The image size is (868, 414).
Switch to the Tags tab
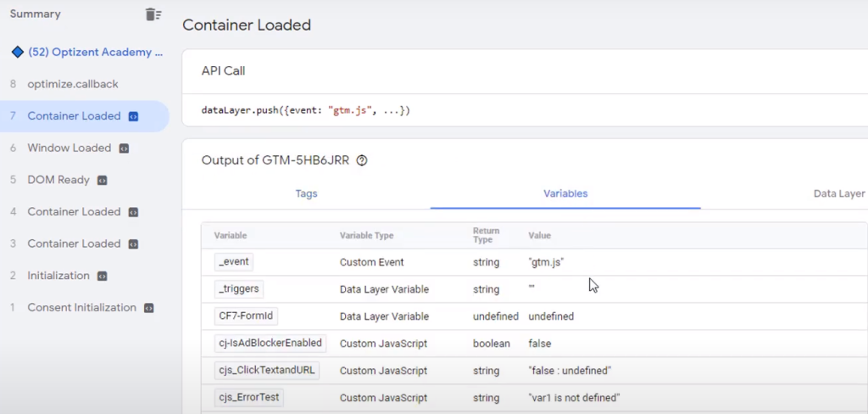306,193
